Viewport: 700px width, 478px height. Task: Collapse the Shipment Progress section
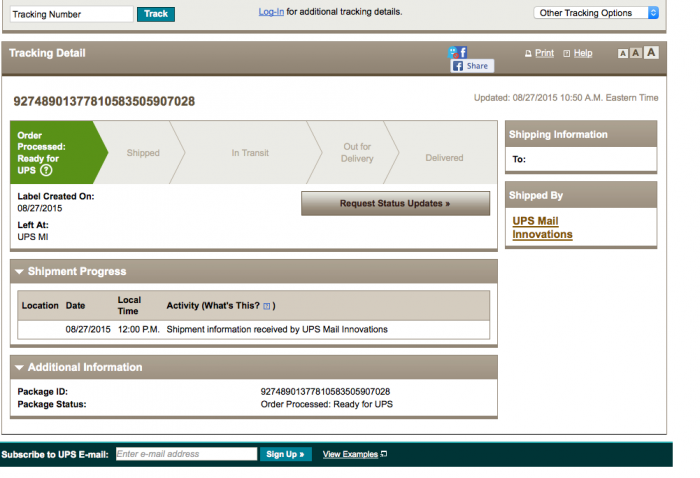[19, 271]
